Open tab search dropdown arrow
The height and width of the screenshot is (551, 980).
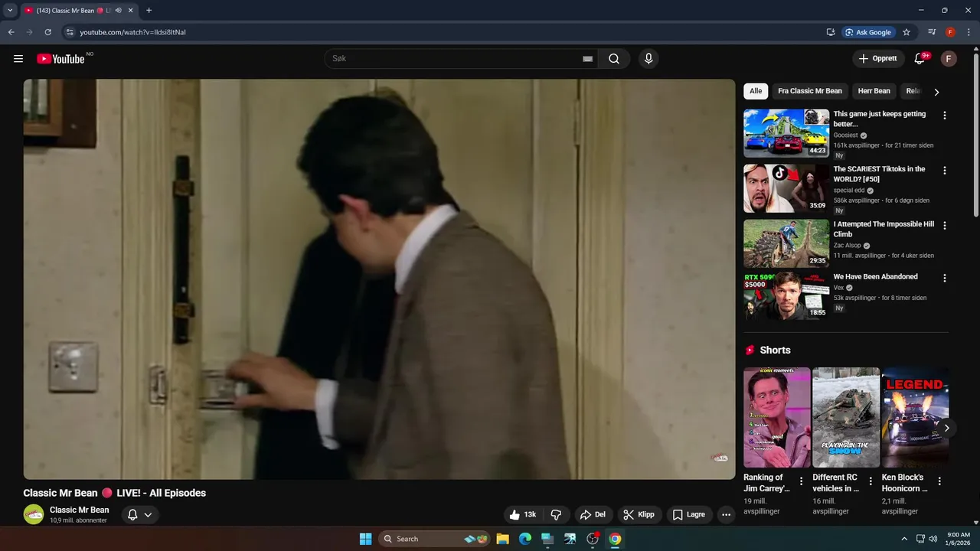pyautogui.click(x=10, y=11)
